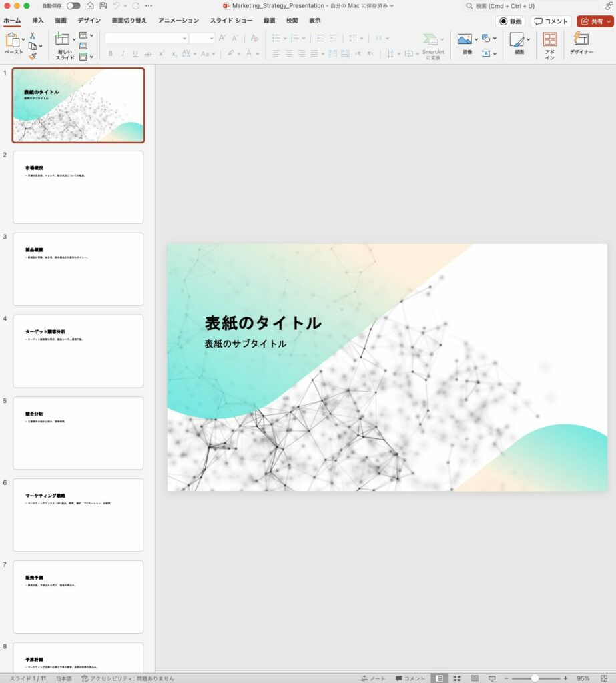Select slide 5 競合分析 thumbnail

click(x=77, y=432)
